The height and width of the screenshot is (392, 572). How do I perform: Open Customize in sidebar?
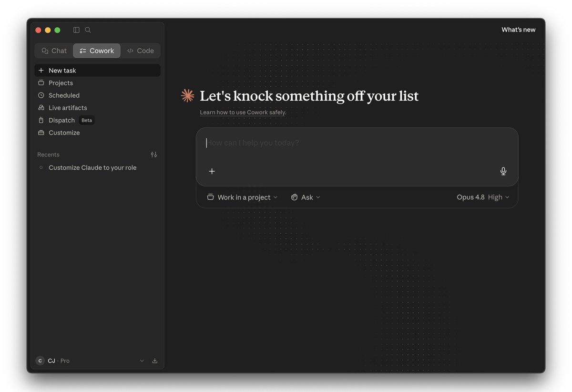click(97, 133)
